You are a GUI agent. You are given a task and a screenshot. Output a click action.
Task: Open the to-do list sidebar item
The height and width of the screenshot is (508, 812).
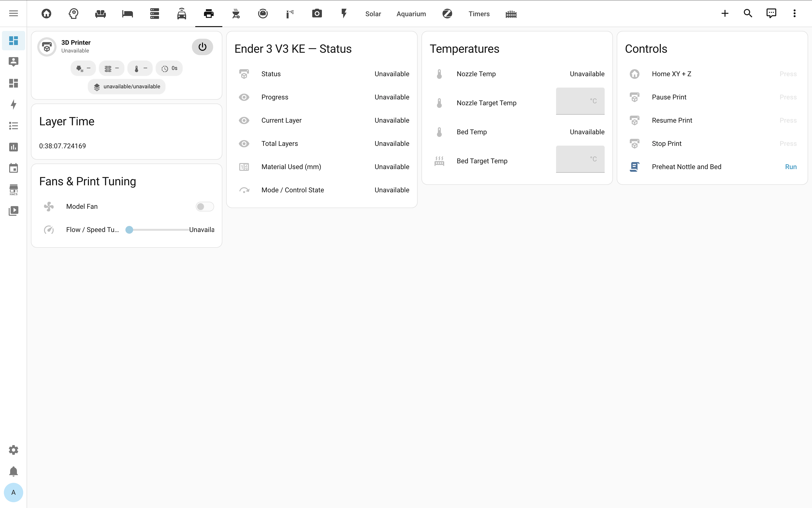[14, 126]
